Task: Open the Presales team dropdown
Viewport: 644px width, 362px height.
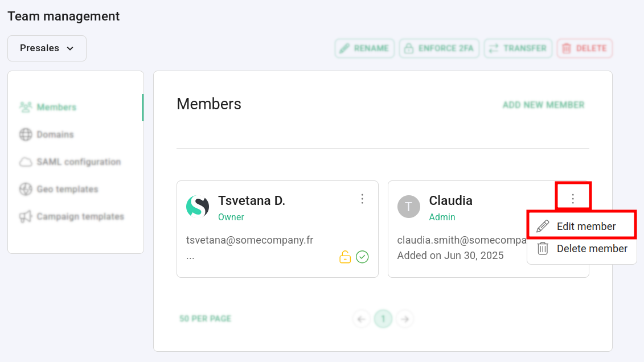Action: point(47,48)
